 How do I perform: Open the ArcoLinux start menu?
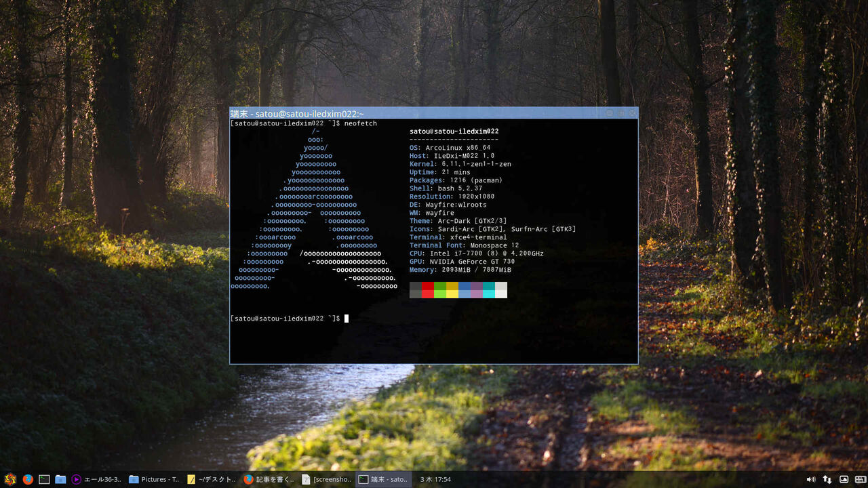[9, 479]
